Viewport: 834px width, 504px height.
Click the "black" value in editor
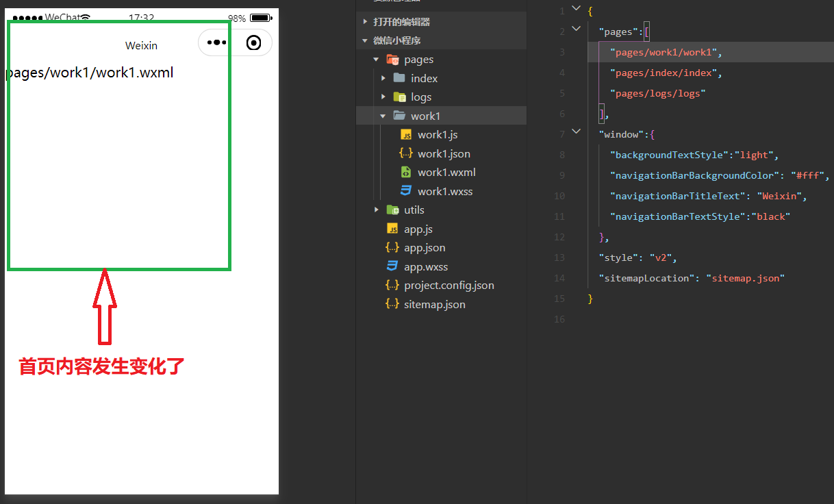coord(771,216)
